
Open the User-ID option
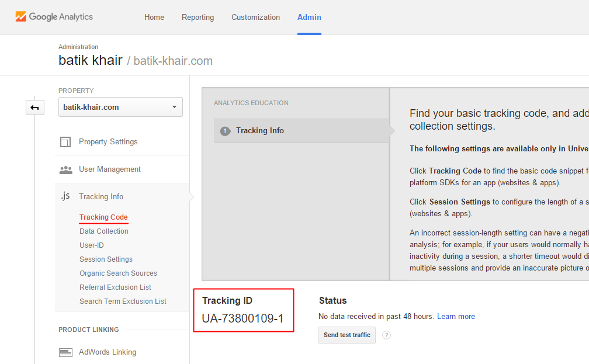[91, 245]
